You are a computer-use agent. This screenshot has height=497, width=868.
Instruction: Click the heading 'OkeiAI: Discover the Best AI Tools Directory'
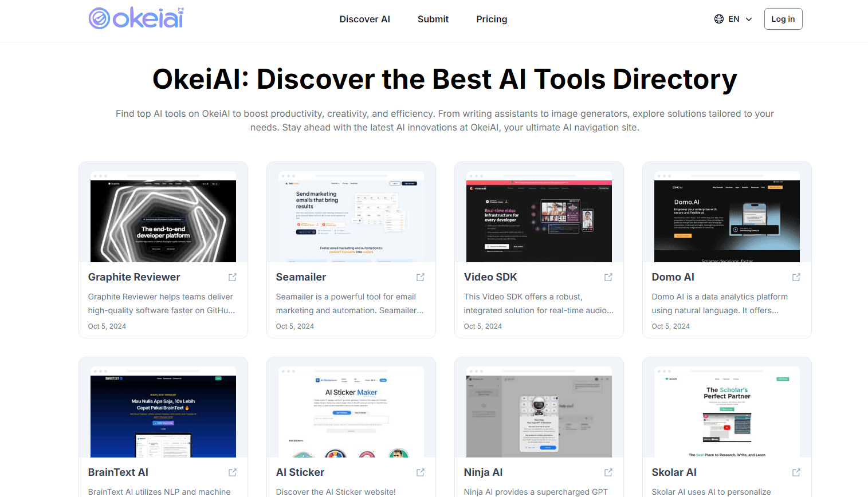point(445,79)
